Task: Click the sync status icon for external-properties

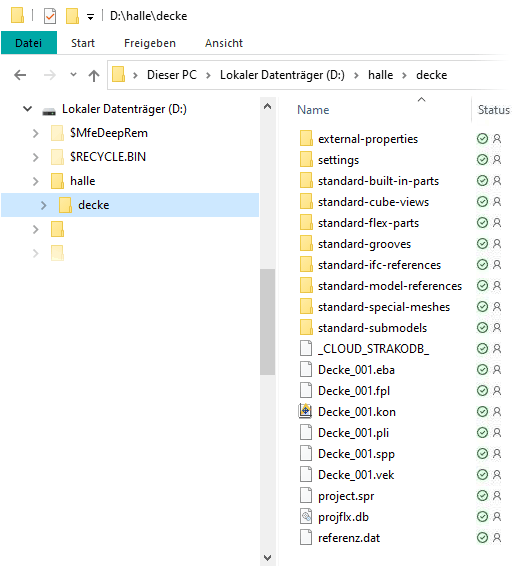Action: (x=482, y=138)
